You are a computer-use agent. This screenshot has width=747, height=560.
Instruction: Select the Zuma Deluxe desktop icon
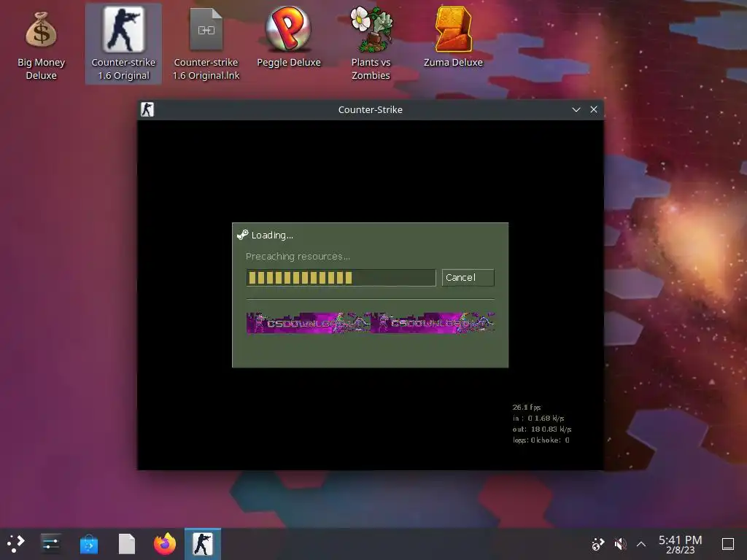click(453, 37)
